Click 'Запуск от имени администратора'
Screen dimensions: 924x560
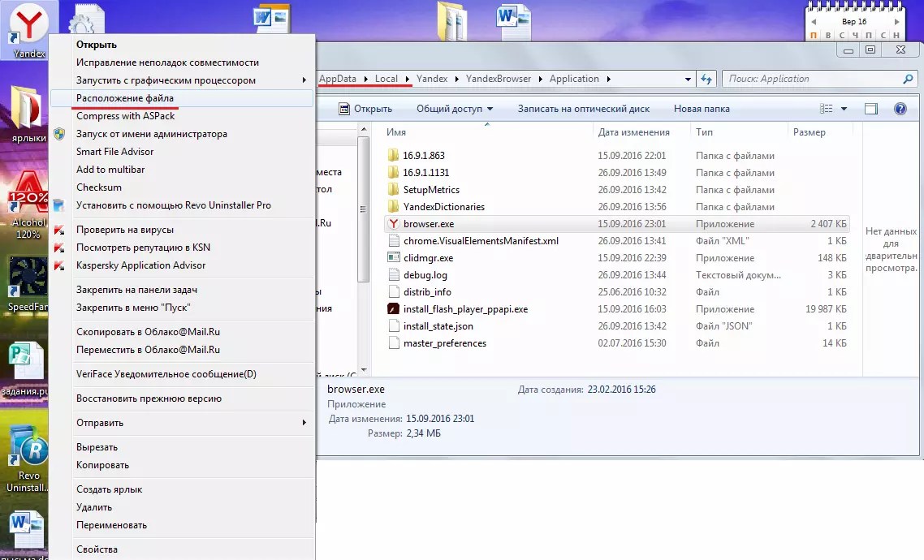coord(151,134)
